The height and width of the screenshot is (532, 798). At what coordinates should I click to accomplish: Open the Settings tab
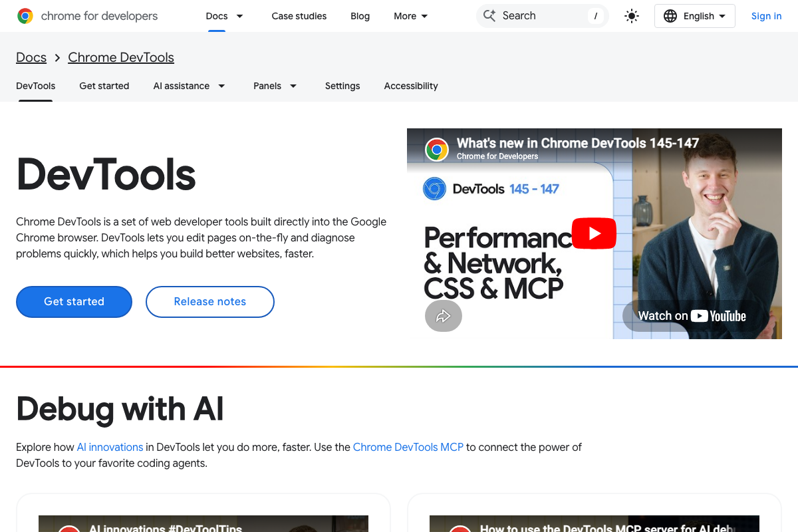pos(342,86)
